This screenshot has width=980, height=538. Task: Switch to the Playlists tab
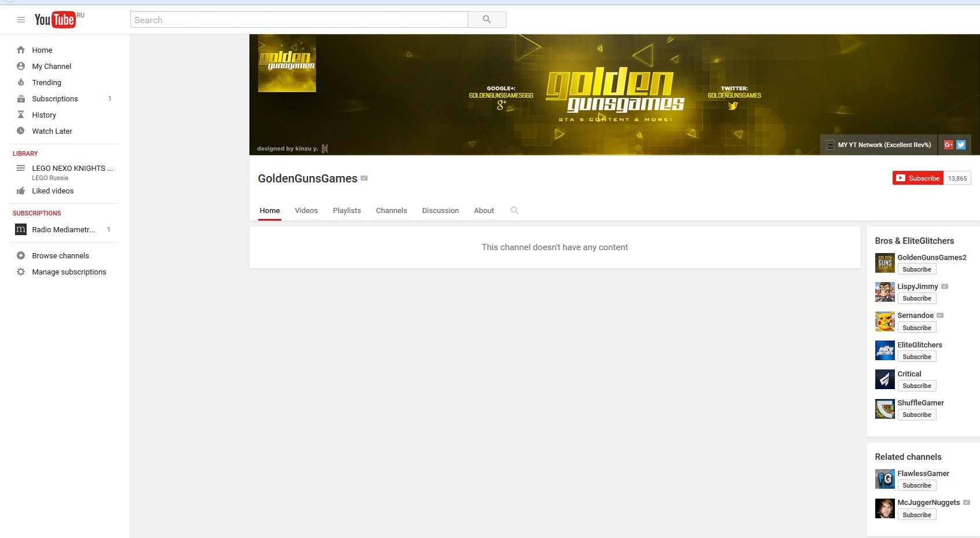347,211
